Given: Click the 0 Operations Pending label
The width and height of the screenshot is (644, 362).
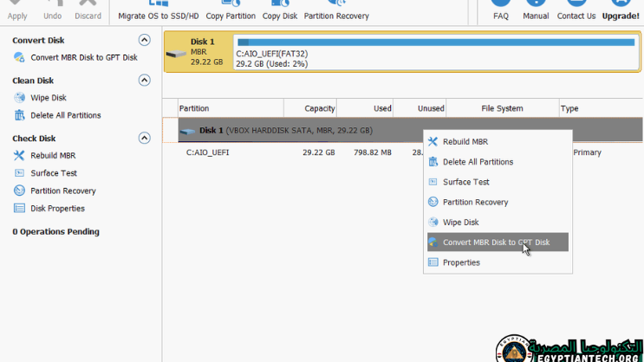Looking at the screenshot, I should click(x=55, y=231).
